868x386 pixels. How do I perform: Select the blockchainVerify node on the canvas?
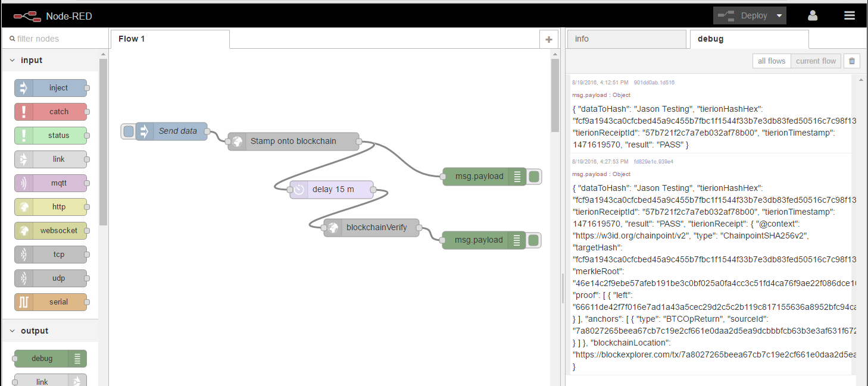click(371, 228)
